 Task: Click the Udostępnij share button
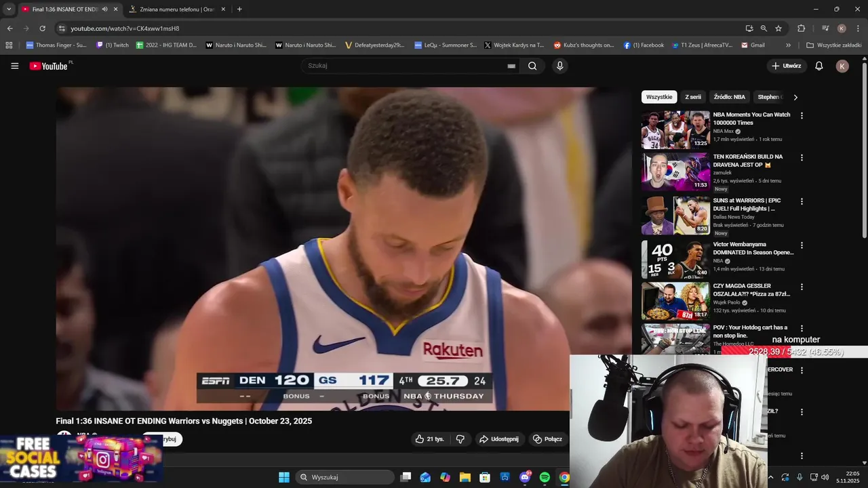click(x=498, y=439)
